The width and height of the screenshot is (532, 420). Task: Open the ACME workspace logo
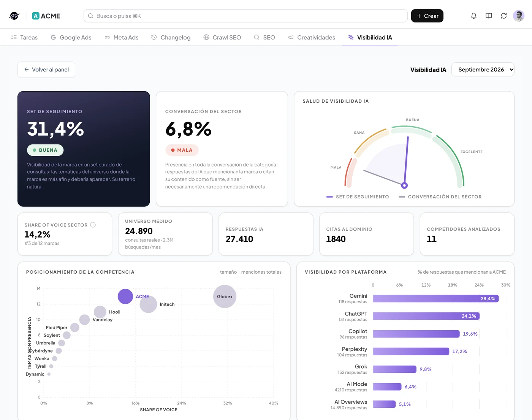pos(46,16)
